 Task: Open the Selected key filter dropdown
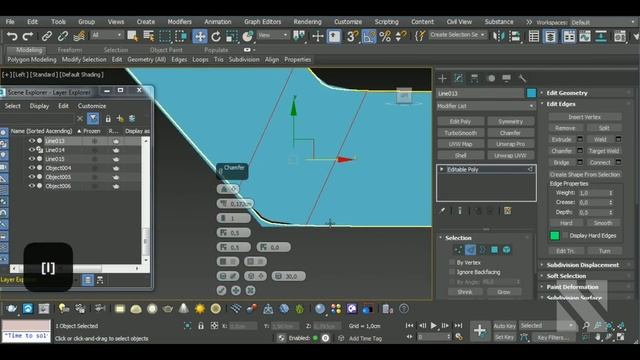tap(546, 326)
